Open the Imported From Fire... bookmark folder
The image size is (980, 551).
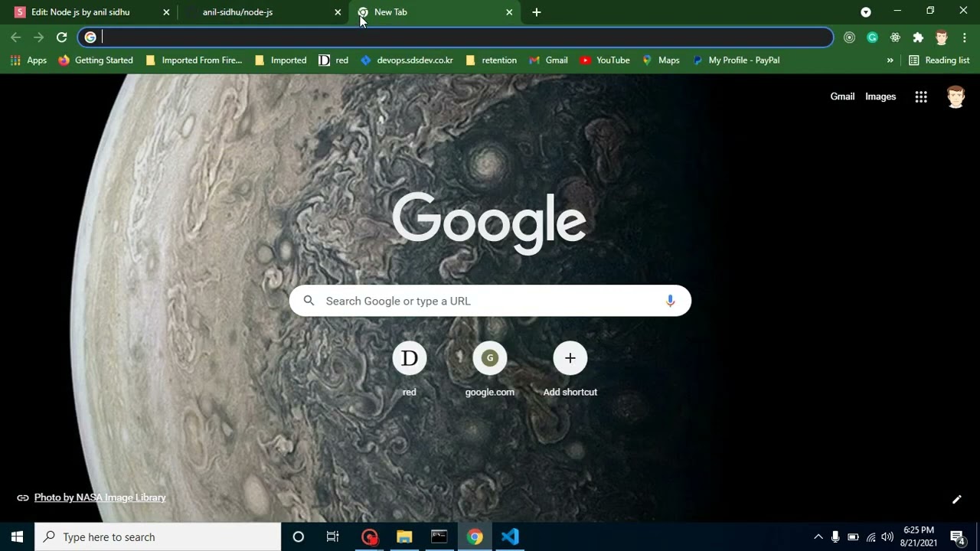pyautogui.click(x=194, y=60)
